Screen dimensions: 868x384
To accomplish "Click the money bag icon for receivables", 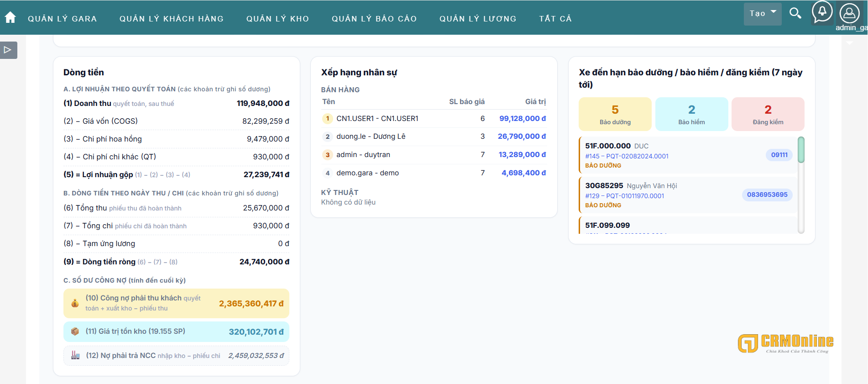I will [x=75, y=303].
